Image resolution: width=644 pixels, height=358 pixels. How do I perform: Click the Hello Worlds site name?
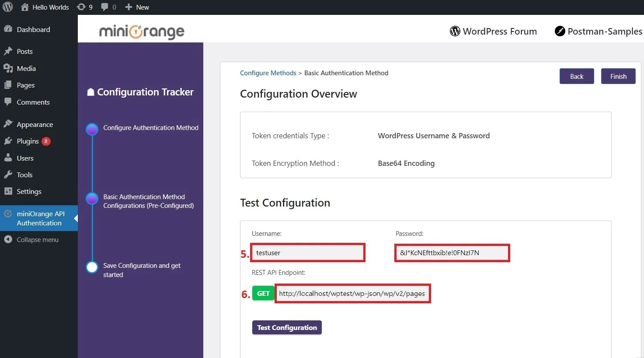click(x=51, y=7)
